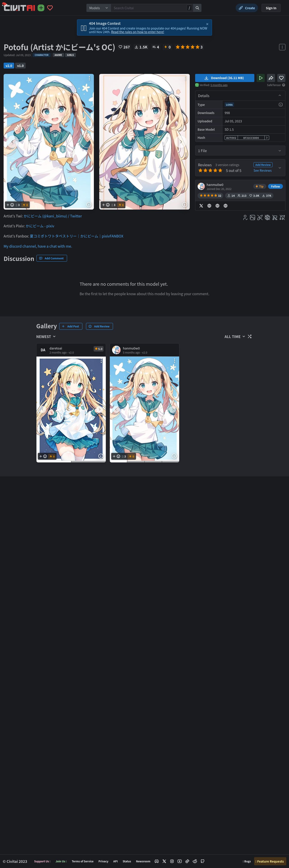Screen dimensions: 289x868
Task: Click the Search Civitai input field
Action: (x=149, y=8)
